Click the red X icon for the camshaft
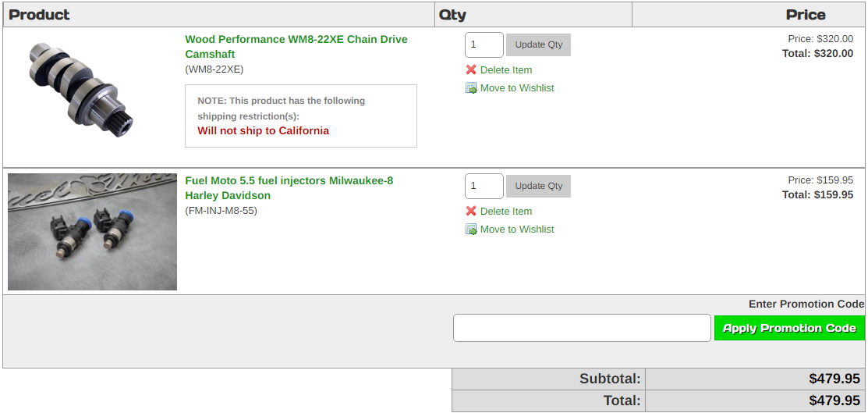Viewport: 868px width, 413px height. (471, 70)
